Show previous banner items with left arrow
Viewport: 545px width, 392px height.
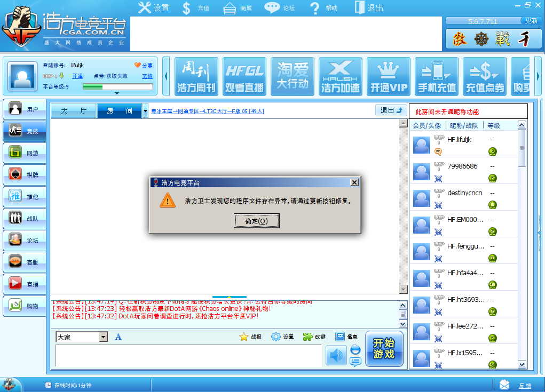coord(166,76)
